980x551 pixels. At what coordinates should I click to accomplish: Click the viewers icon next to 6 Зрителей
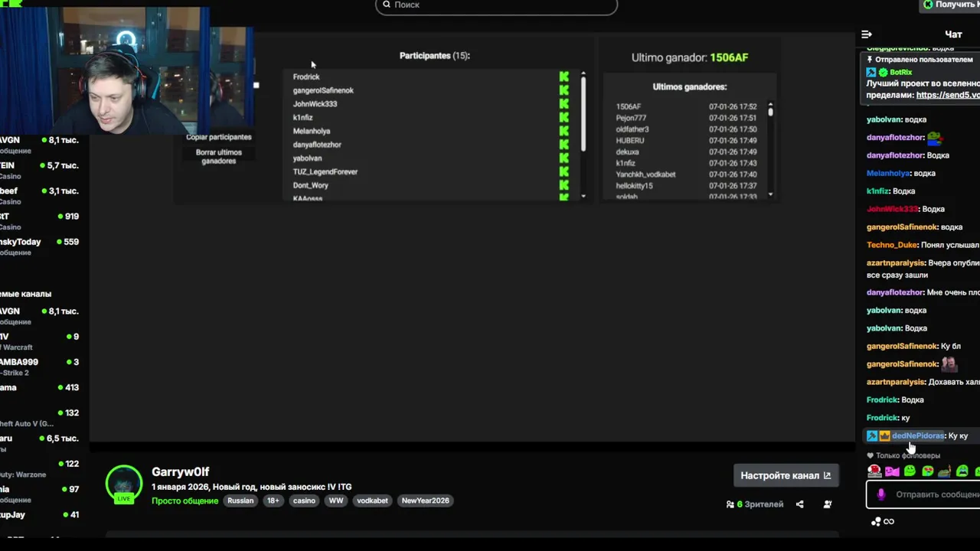click(730, 504)
